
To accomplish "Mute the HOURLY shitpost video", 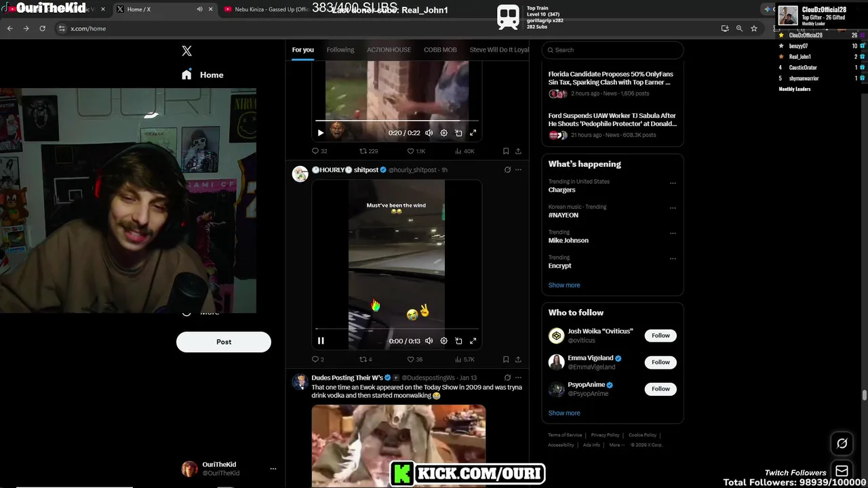I will pyautogui.click(x=429, y=341).
